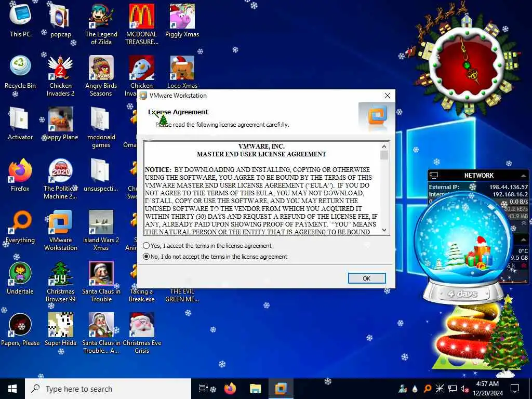Open Christmas Browser 99 icon
The width and height of the screenshot is (532, 399).
point(60,282)
